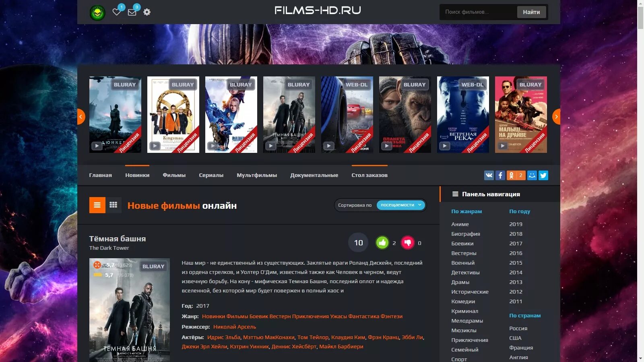Open actor Мэттью МакКонахи link
Screen dimensions: 644x362
tap(269, 337)
